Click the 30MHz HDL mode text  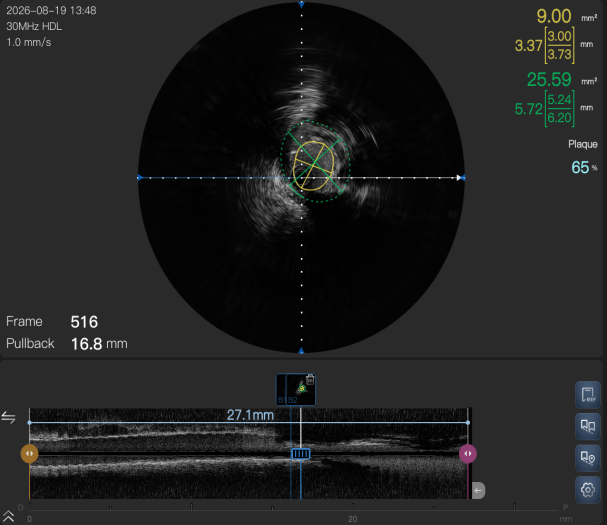(34, 26)
